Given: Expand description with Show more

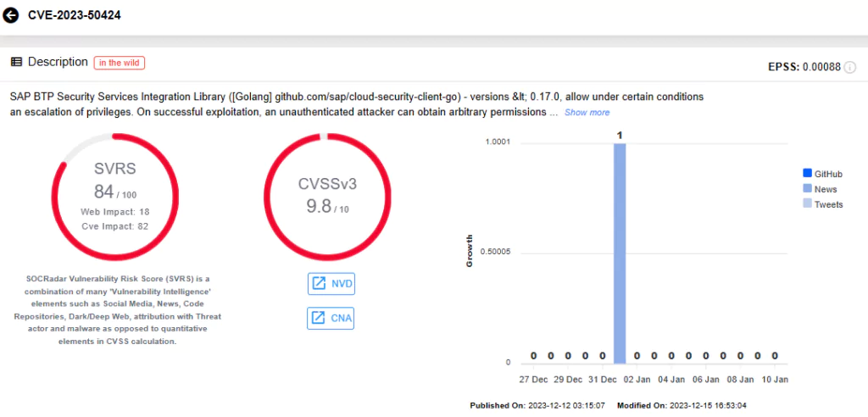Looking at the screenshot, I should click(587, 113).
